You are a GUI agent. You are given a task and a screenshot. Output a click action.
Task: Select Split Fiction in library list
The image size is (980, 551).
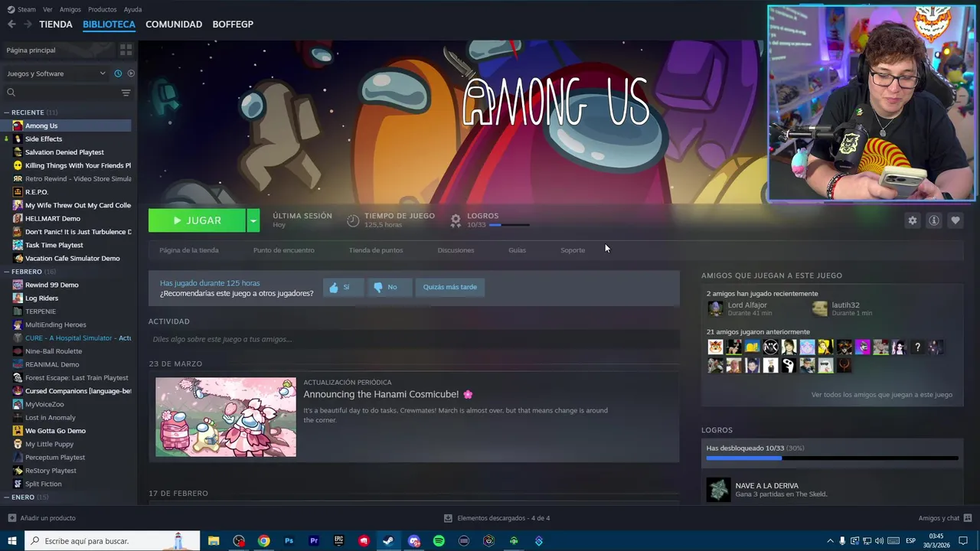click(44, 484)
